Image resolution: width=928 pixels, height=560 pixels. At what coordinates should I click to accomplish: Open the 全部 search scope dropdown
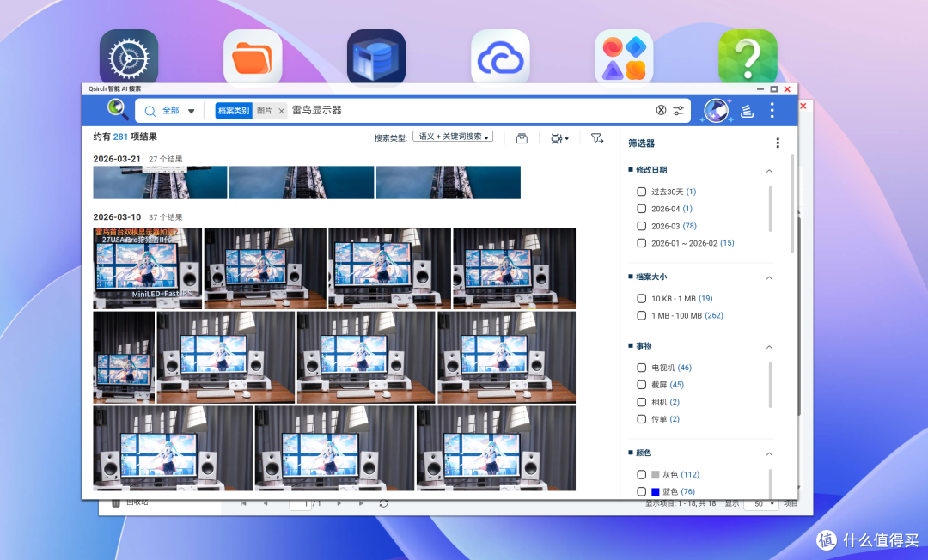[x=178, y=111]
